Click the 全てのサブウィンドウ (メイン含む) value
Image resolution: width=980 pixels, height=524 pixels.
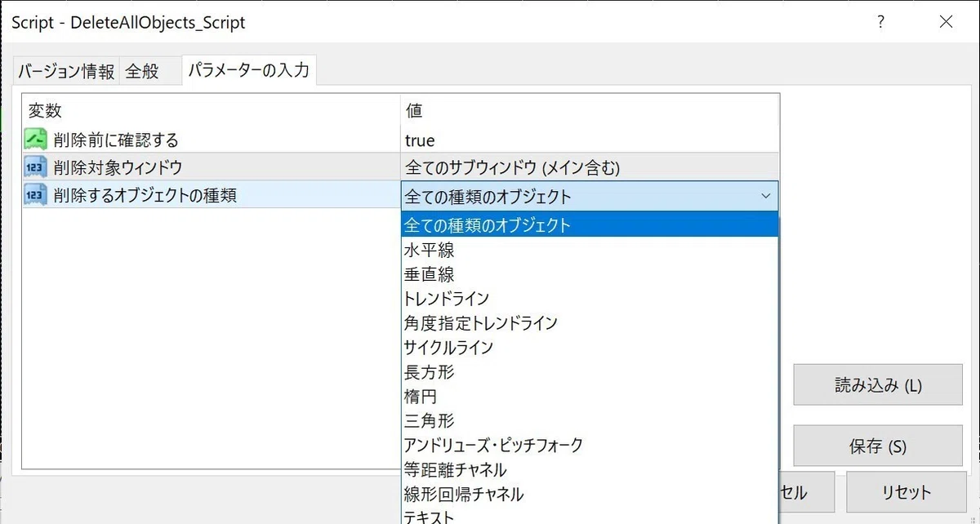click(x=590, y=168)
